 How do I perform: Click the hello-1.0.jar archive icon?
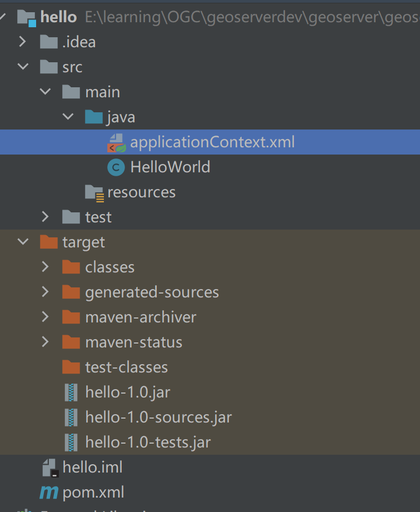pos(71,392)
